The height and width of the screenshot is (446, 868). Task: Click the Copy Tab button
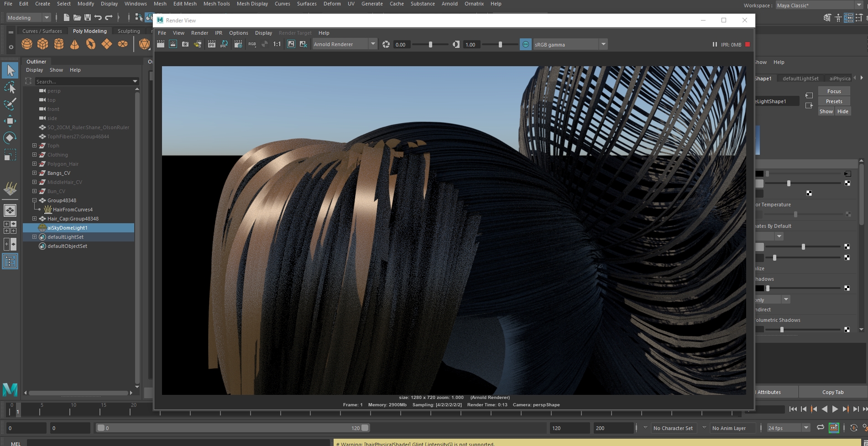832,392
